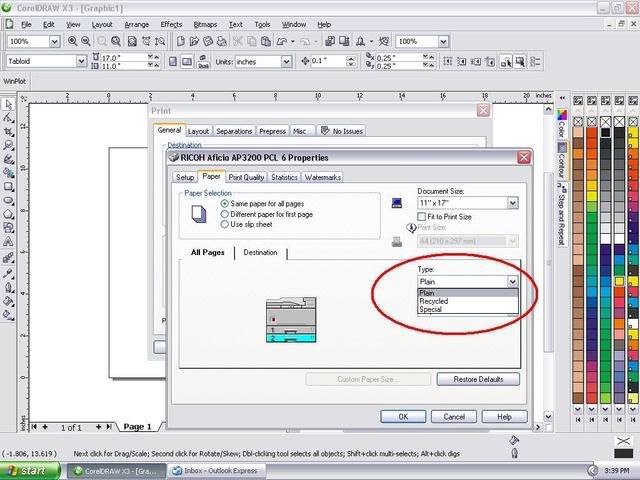This screenshot has width=640, height=480.
Task: Open the right zoom 100% dropdown
Action: 443,41
